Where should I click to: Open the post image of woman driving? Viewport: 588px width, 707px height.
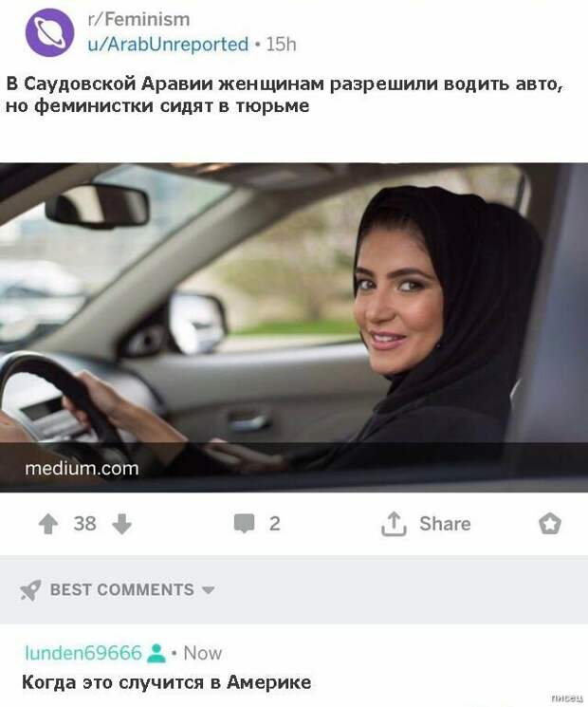(x=294, y=326)
